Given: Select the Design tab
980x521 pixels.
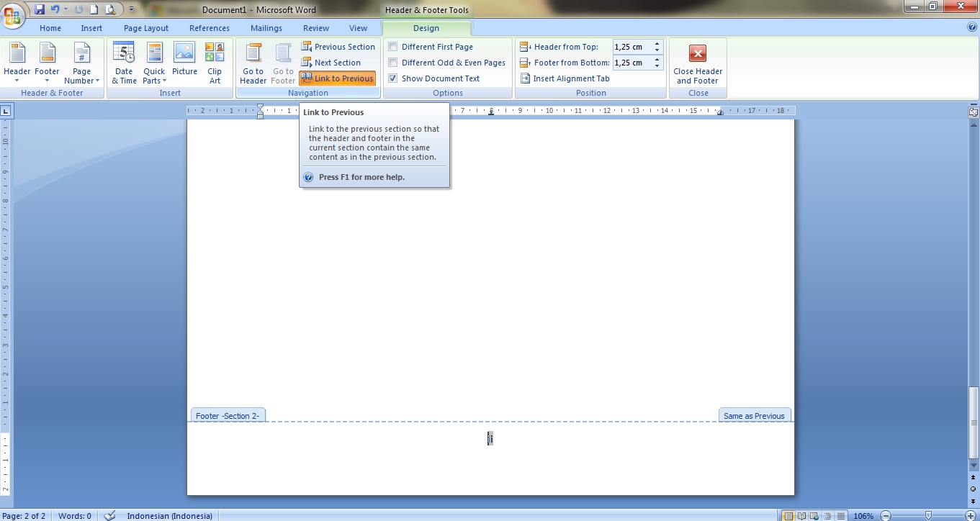Looking at the screenshot, I should [x=426, y=28].
